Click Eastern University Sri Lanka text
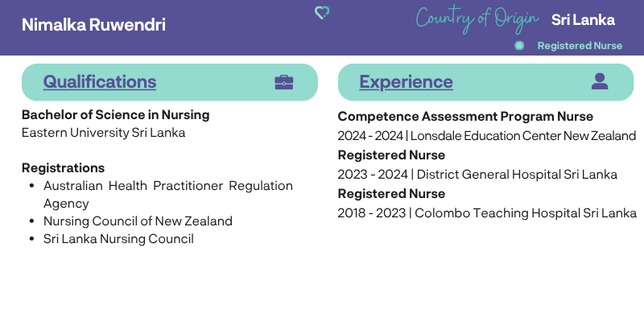644x322 pixels. coord(104,133)
